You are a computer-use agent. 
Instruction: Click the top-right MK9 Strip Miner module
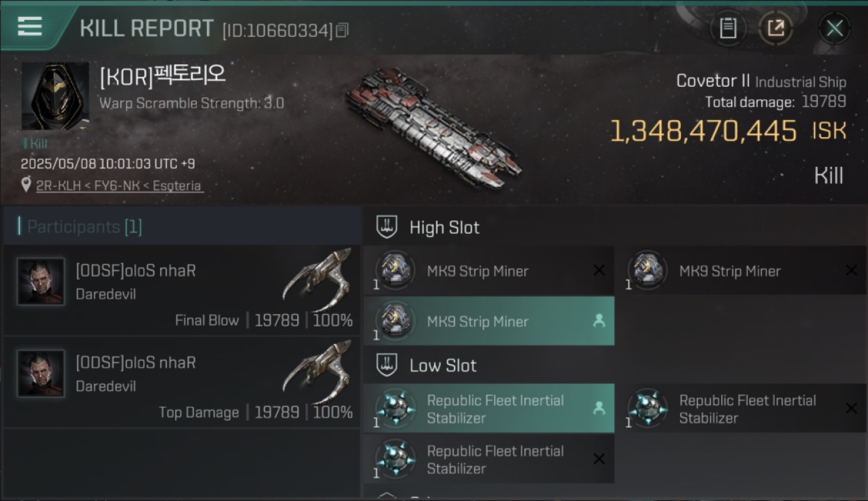pyautogui.click(x=741, y=271)
